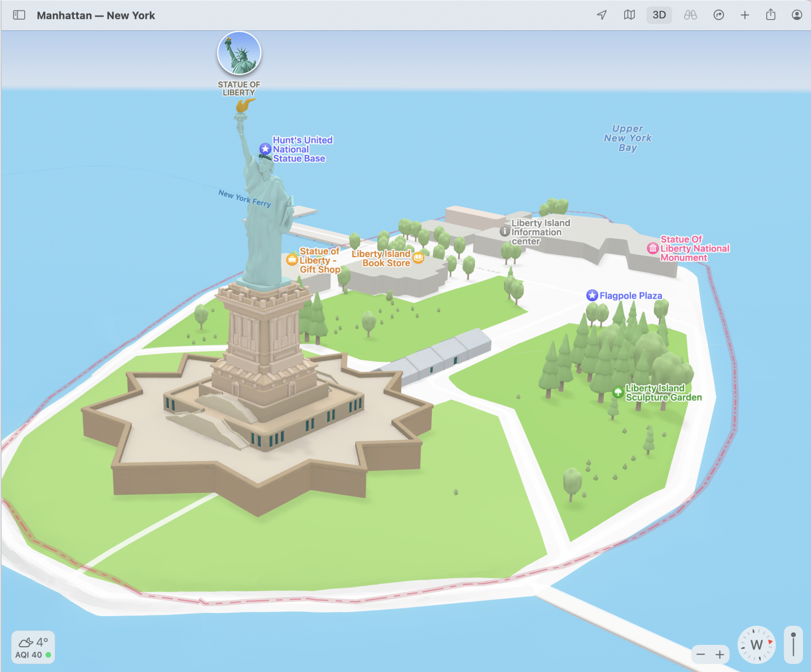Click the current location arrow icon
Image resolution: width=811 pixels, height=672 pixels.
pyautogui.click(x=602, y=15)
